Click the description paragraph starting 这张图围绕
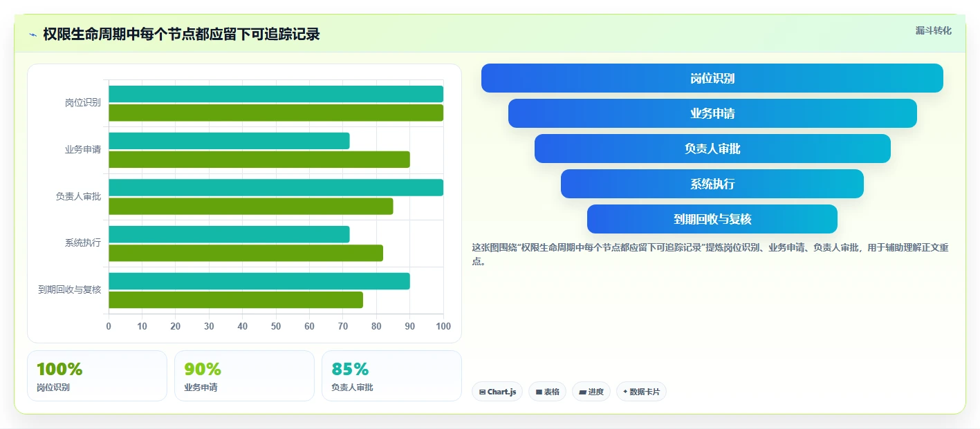 pyautogui.click(x=710, y=254)
